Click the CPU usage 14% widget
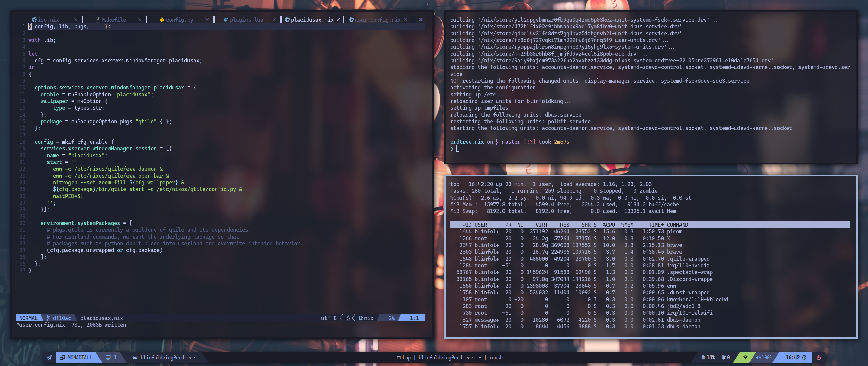Image resolution: width=868 pixels, height=366 pixels. coord(708,358)
